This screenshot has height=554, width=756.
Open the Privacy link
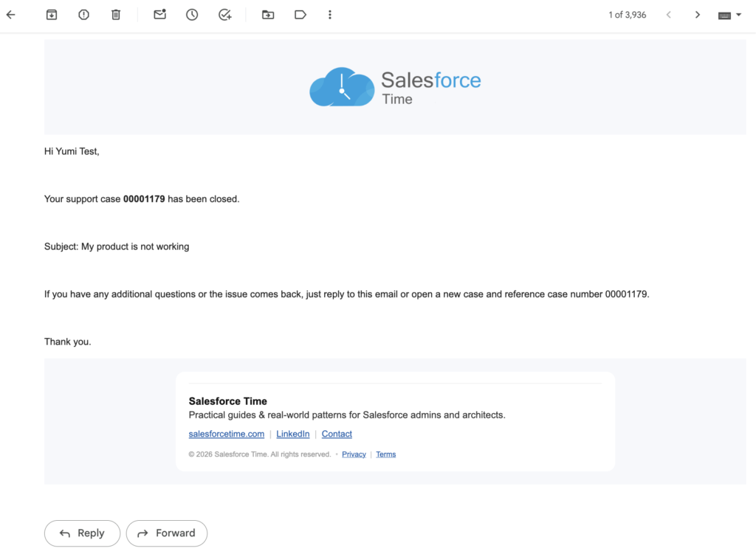[x=354, y=454]
